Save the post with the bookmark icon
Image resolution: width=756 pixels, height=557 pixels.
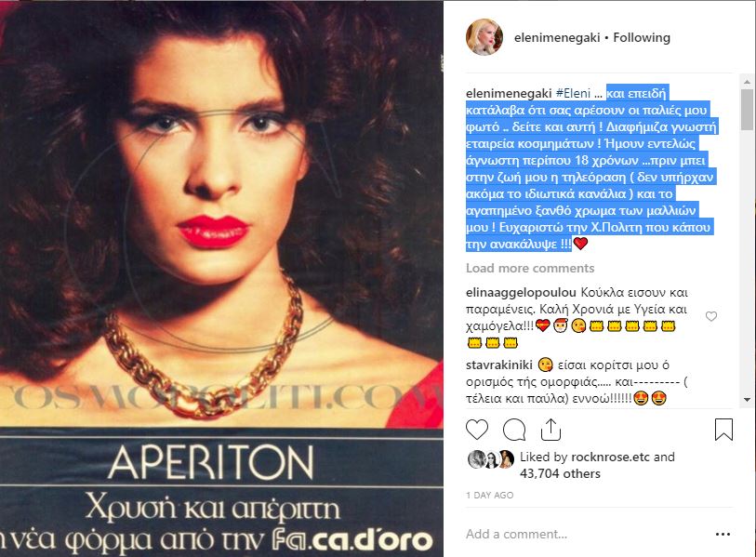(723, 430)
